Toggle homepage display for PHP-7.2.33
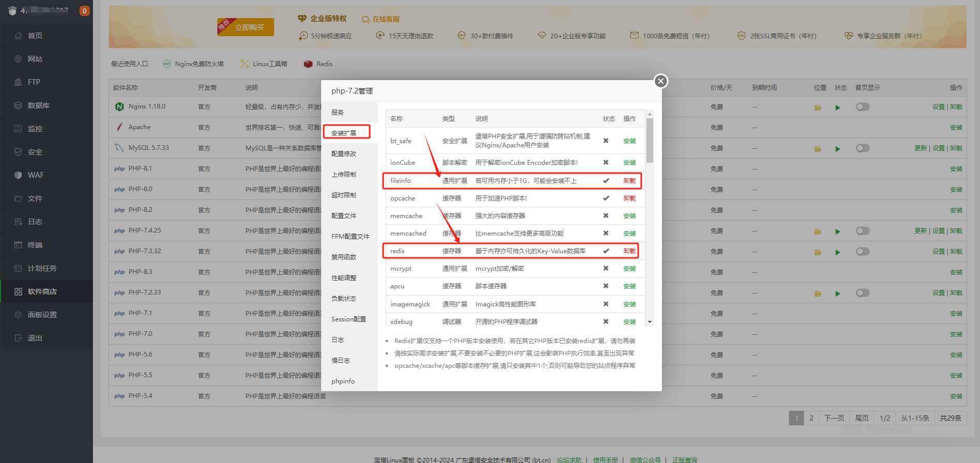This screenshot has width=980, height=463. (x=862, y=293)
